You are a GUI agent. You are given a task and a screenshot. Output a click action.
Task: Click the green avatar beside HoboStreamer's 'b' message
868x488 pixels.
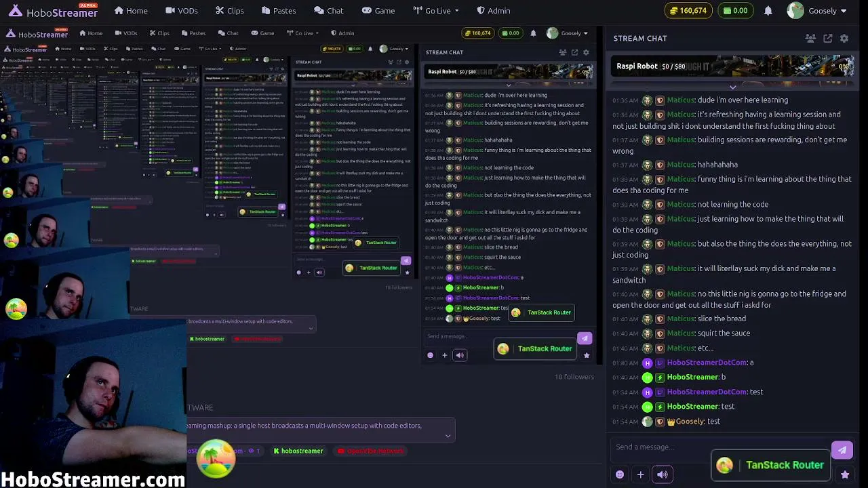click(648, 378)
